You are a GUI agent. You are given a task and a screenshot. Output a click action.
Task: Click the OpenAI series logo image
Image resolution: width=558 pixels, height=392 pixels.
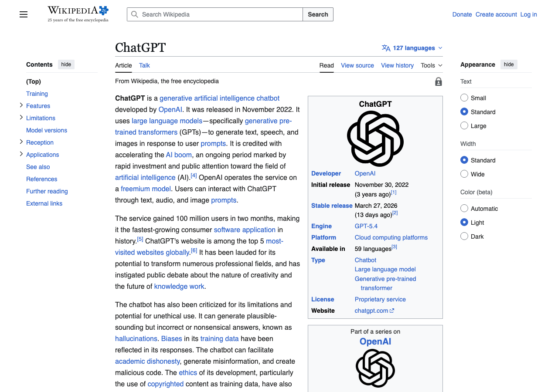coord(375,368)
